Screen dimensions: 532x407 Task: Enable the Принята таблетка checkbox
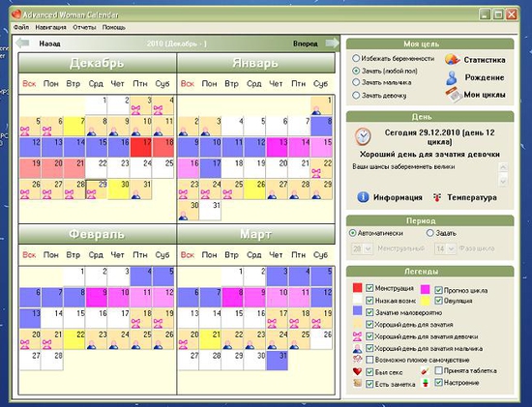438,370
